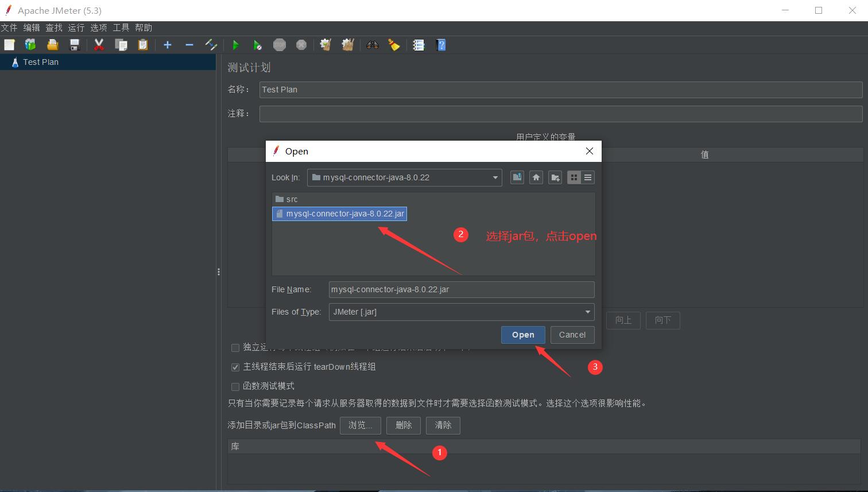Screen dimensions: 868x492
Task: Click Create New Folder icon in Open dialog
Action: coord(555,177)
